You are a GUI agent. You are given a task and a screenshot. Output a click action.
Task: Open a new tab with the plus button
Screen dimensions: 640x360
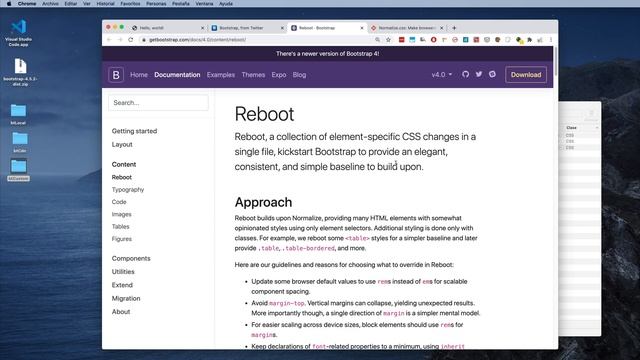click(x=454, y=28)
